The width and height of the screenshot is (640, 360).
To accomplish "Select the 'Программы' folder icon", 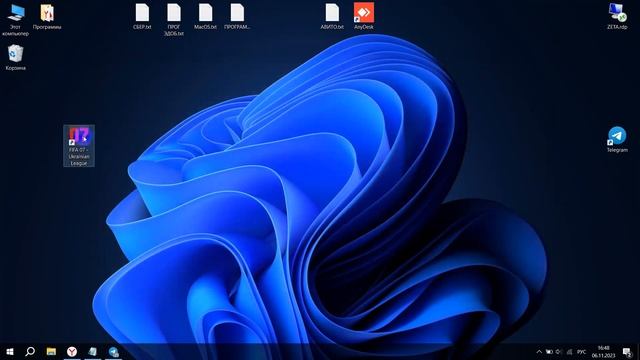I will coord(47,16).
